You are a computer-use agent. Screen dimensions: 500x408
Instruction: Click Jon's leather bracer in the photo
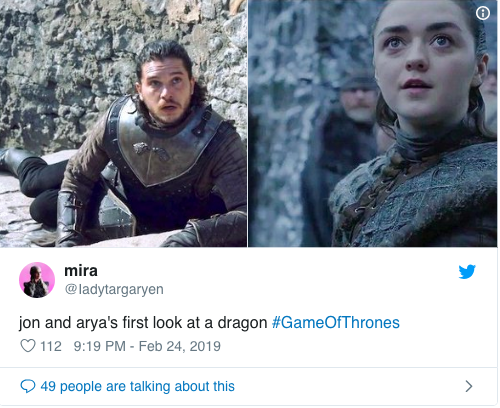point(68,217)
